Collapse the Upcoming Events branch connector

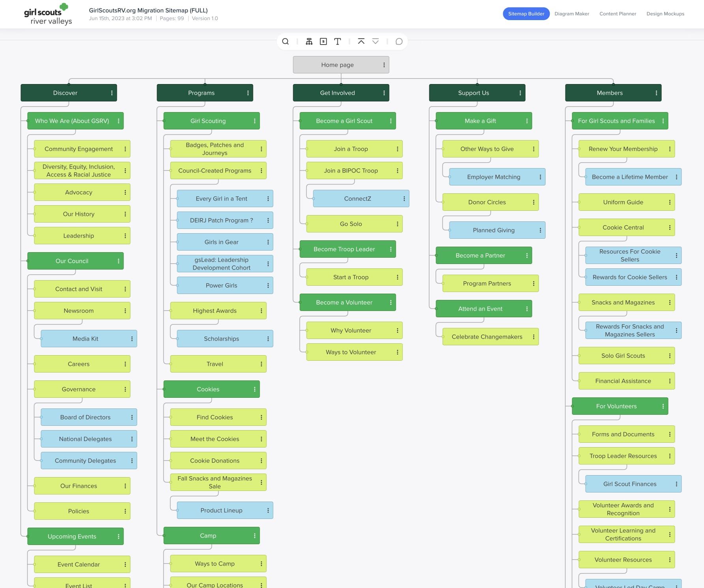pos(28,536)
